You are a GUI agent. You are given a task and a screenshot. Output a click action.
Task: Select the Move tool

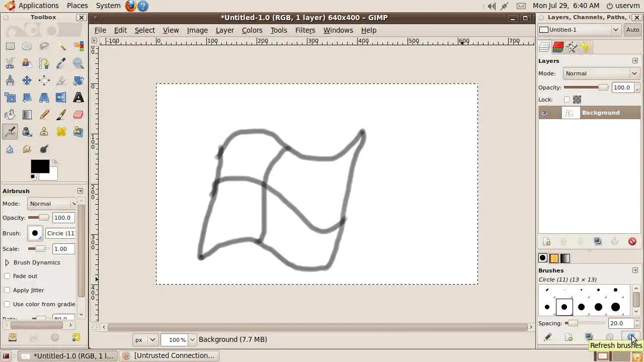point(27,80)
